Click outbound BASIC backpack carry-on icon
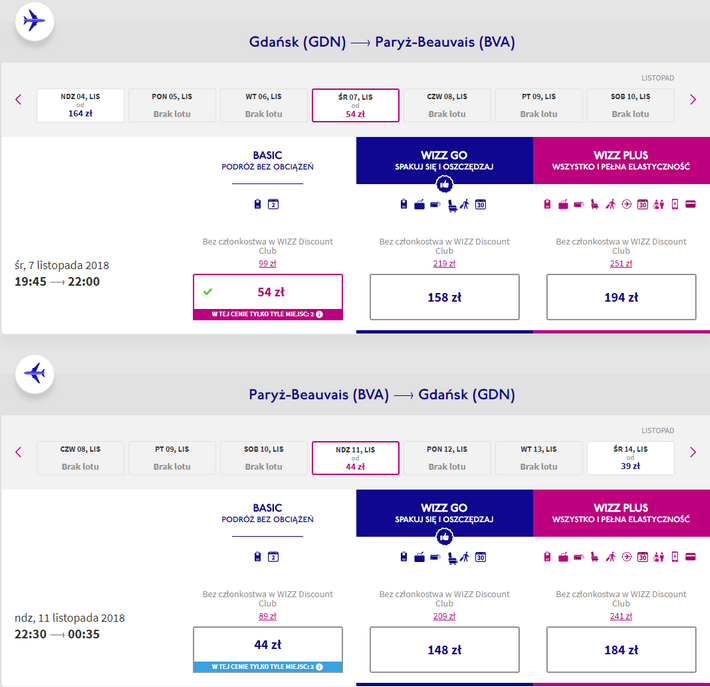Screen dimensions: 710x687 [x=258, y=204]
